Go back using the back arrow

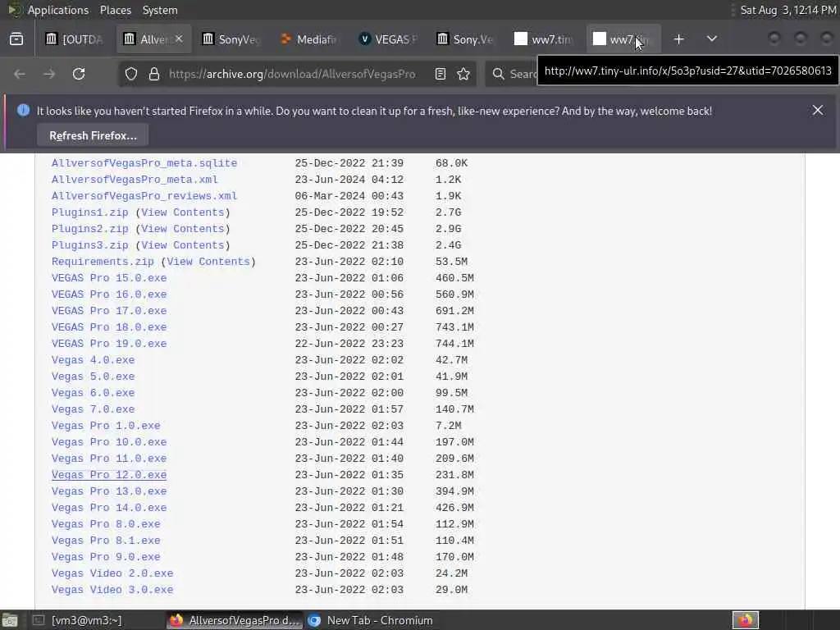(20, 74)
